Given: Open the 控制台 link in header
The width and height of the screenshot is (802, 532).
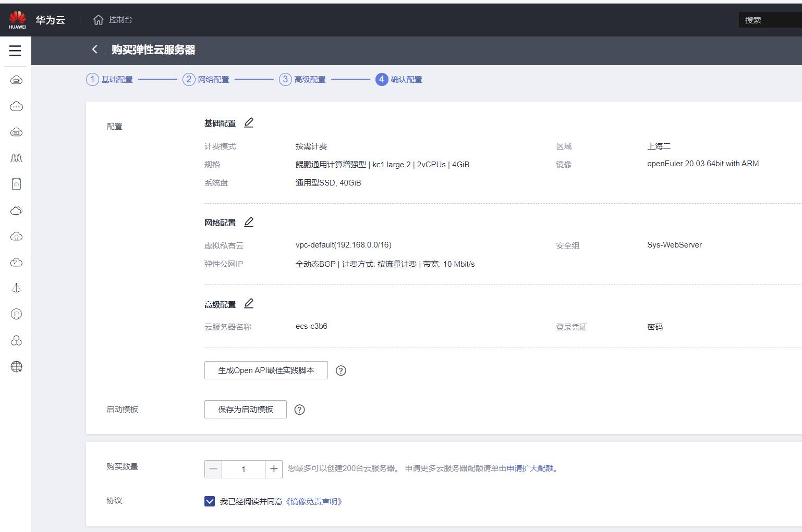Looking at the screenshot, I should [120, 20].
